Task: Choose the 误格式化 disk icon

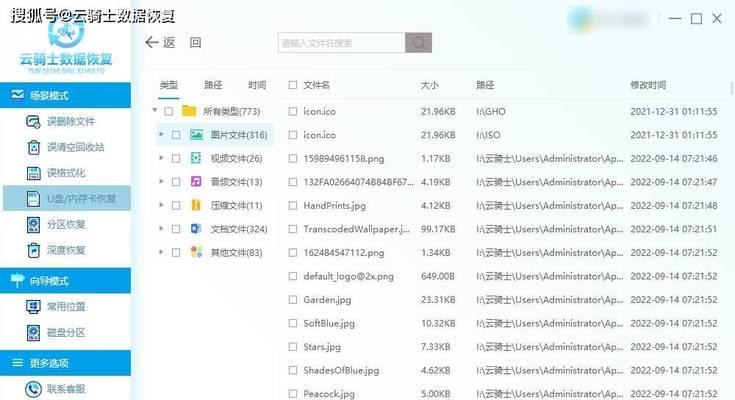Action: coord(33,173)
